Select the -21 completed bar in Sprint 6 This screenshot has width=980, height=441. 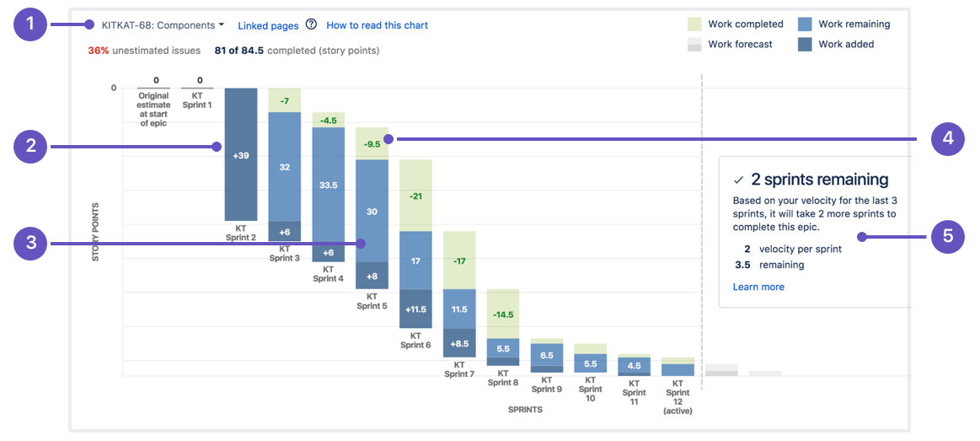(x=415, y=196)
